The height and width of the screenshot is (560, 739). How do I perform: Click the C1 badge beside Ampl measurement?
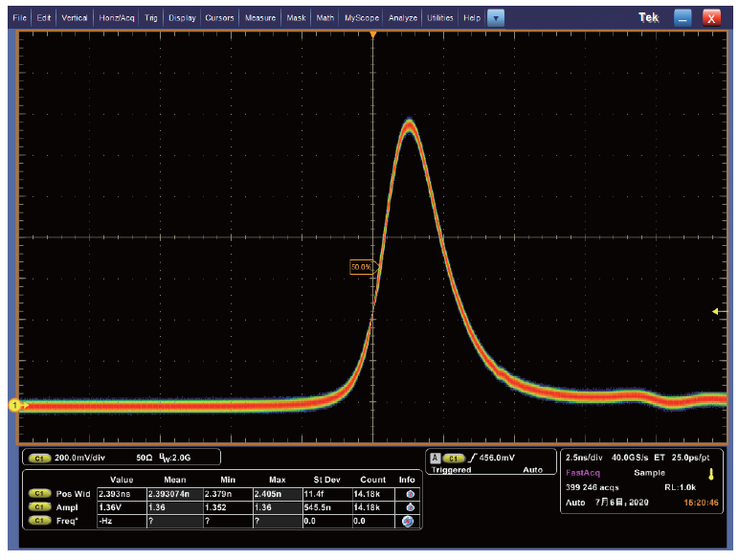(39, 506)
